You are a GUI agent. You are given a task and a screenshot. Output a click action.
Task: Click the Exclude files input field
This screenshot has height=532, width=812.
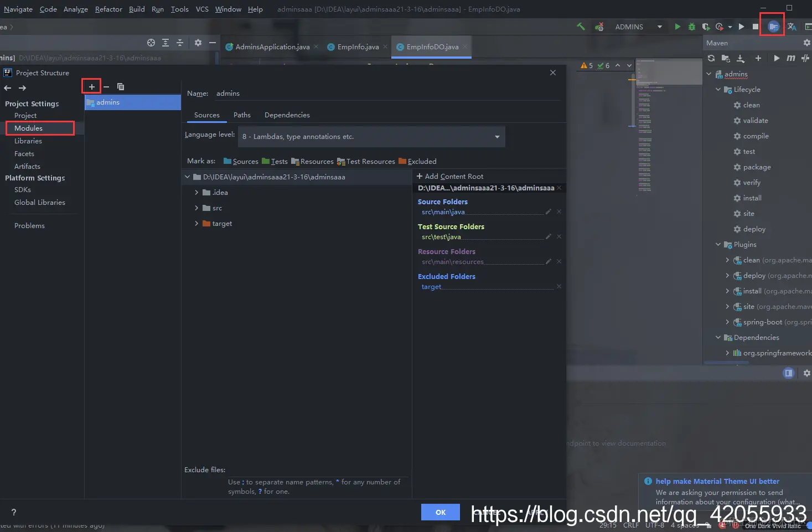click(318, 470)
